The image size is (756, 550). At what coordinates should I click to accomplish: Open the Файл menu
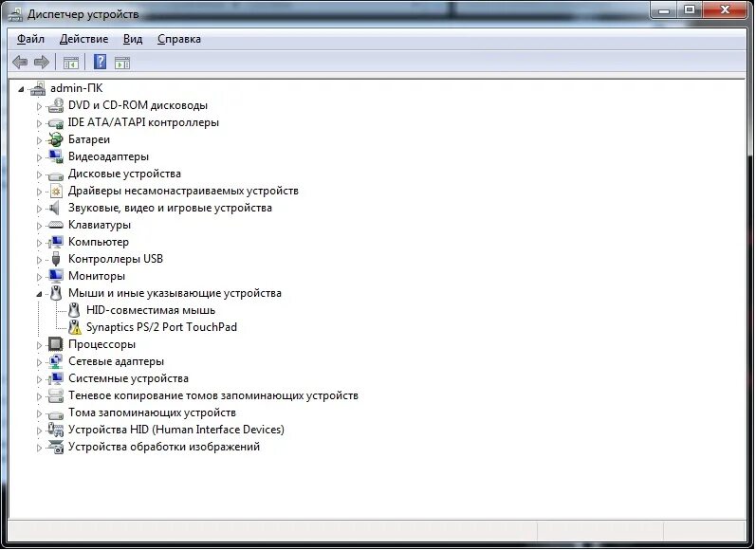click(30, 39)
